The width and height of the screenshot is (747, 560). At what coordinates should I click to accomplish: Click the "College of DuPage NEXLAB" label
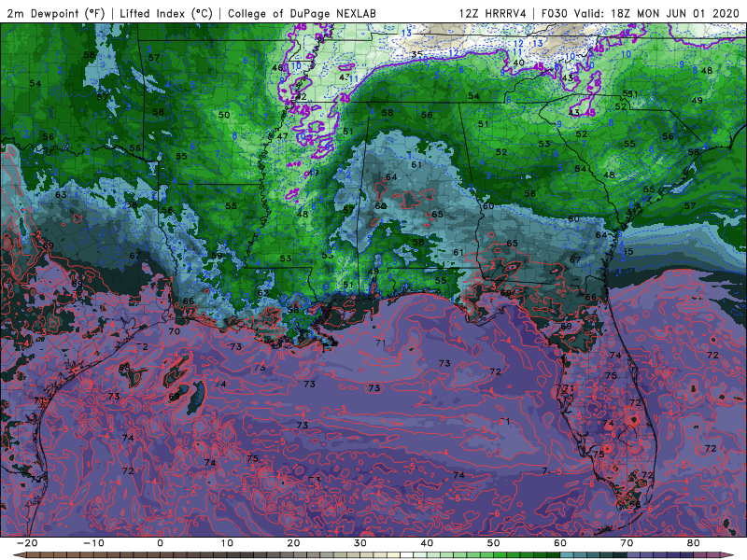(x=302, y=13)
